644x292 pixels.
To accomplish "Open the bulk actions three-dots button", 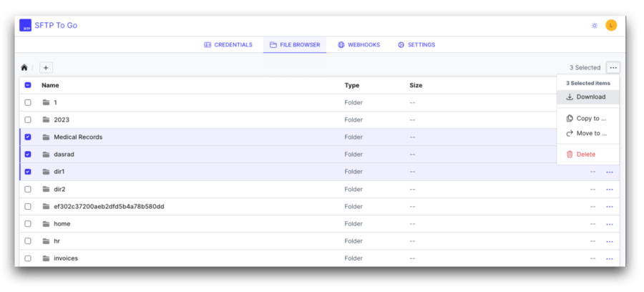I will point(613,68).
